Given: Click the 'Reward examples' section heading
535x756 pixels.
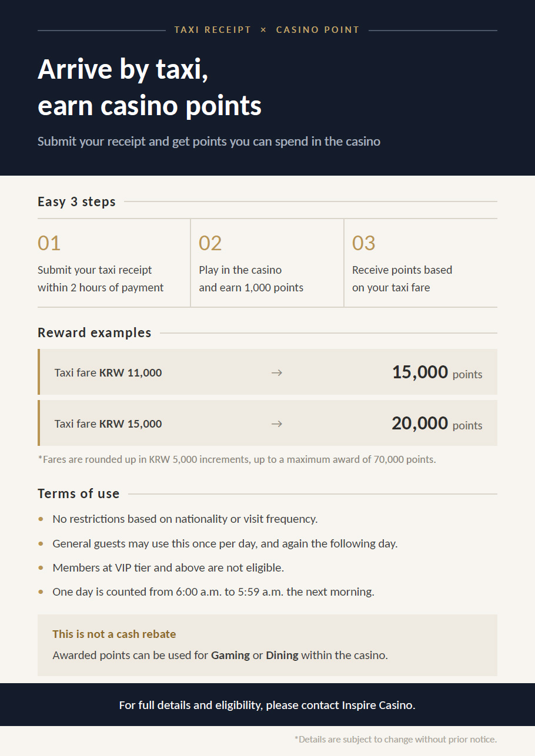Looking at the screenshot, I should [x=95, y=332].
